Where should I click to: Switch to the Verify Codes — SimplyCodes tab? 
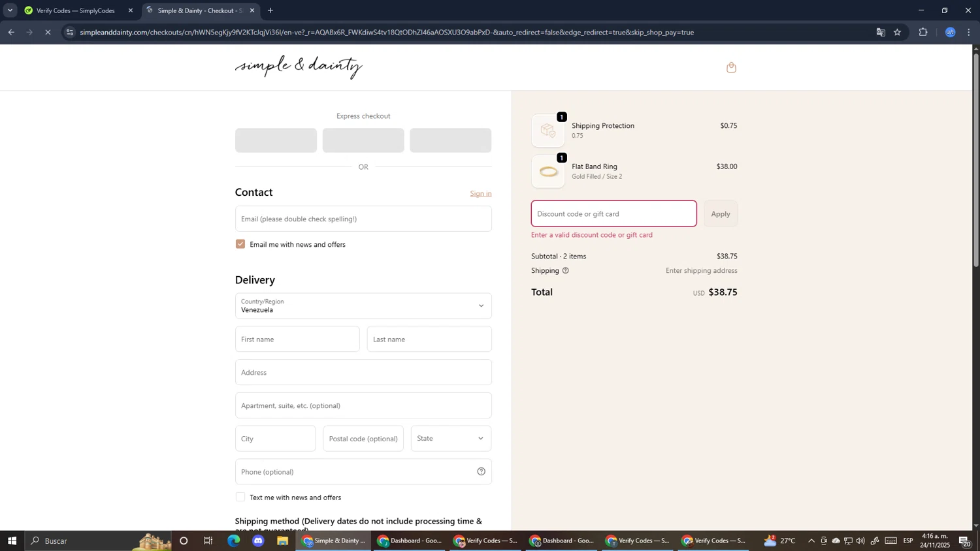75,10
